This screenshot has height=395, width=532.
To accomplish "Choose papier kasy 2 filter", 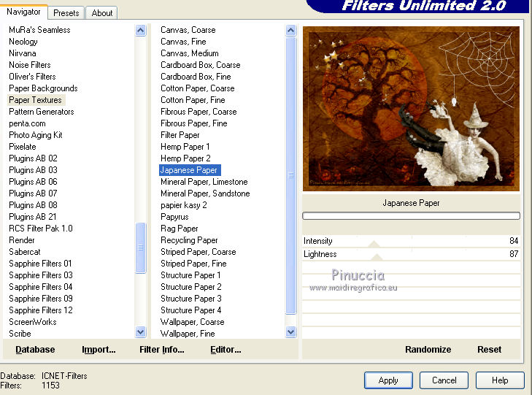I will pos(184,205).
